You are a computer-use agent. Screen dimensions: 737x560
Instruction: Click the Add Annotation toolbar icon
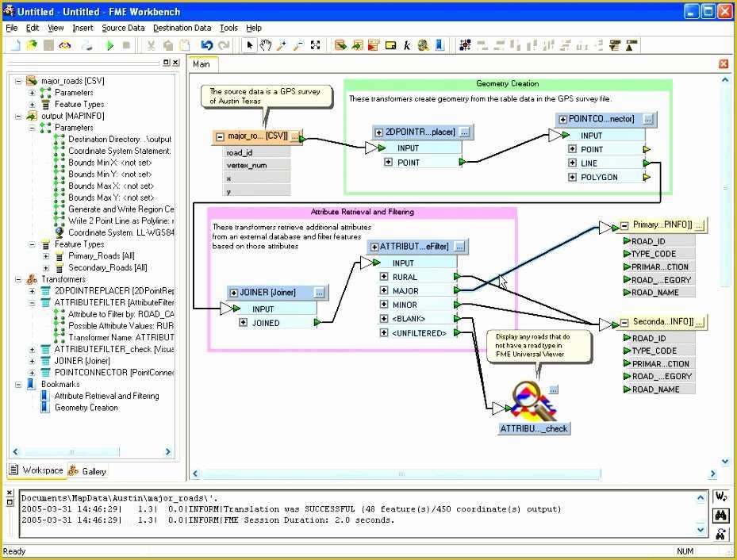click(390, 45)
